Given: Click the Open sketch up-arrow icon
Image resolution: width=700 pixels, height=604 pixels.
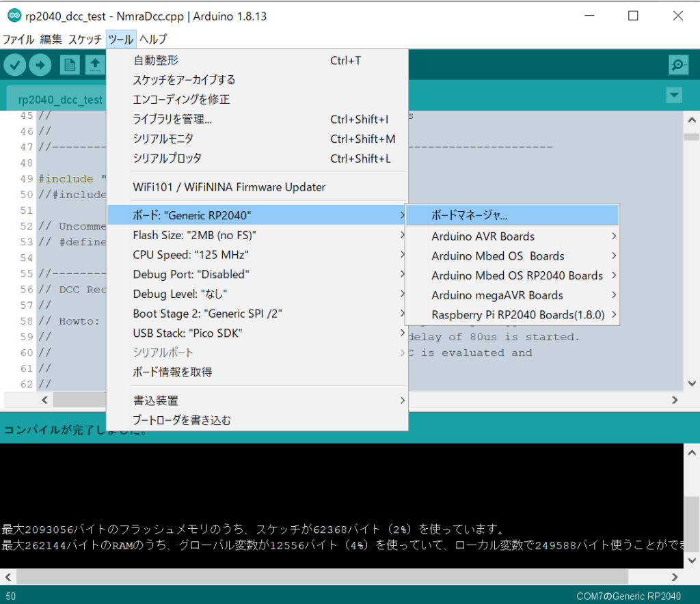Looking at the screenshot, I should [x=94, y=65].
